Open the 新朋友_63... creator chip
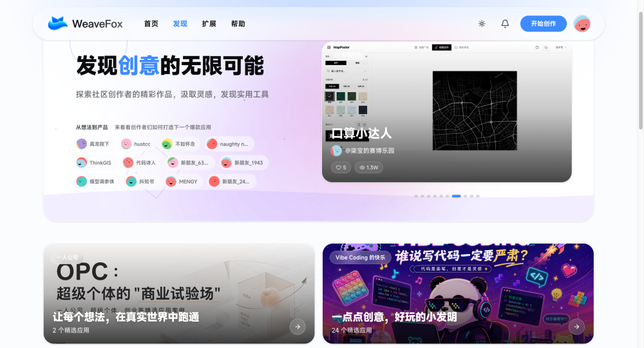The height and width of the screenshot is (348, 644). tap(190, 162)
